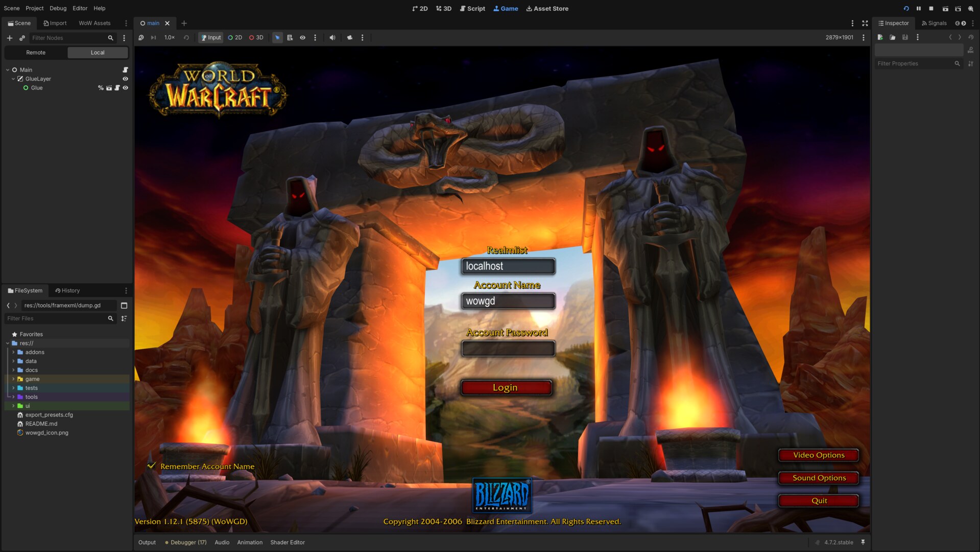
Task: Enable 3D node selection in game view
Action: pyautogui.click(x=256, y=37)
